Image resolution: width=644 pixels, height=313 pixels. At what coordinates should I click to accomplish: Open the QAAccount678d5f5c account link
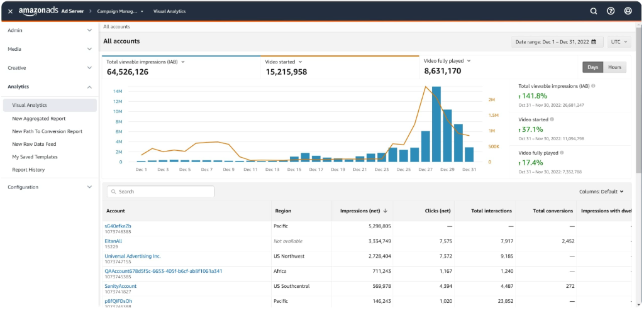(164, 271)
